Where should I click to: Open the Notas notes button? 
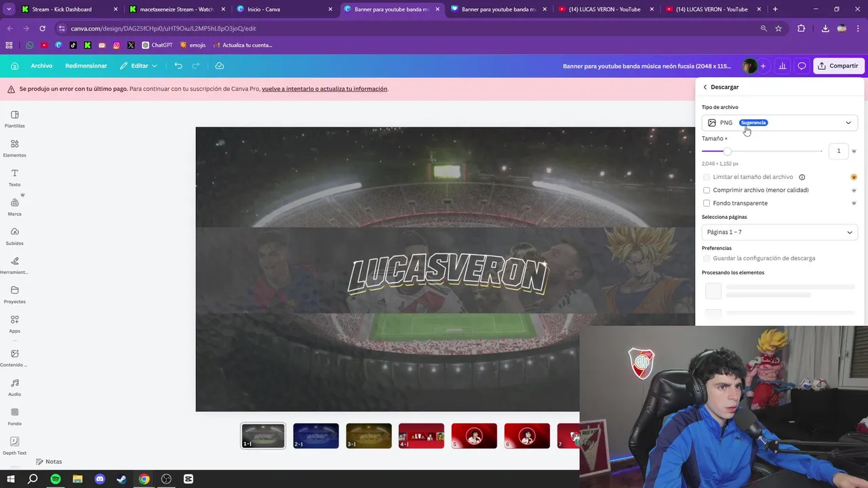pyautogui.click(x=49, y=462)
